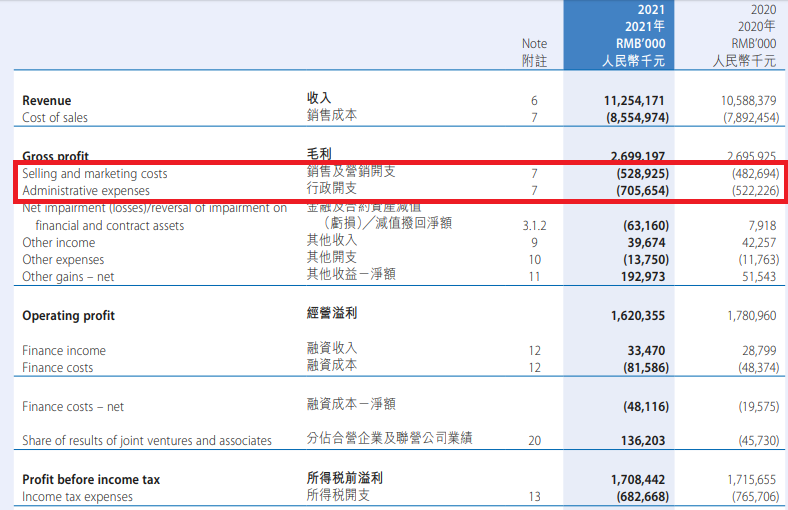This screenshot has width=788, height=510.
Task: Select Share of results of joint ventures label
Action: [x=147, y=441]
